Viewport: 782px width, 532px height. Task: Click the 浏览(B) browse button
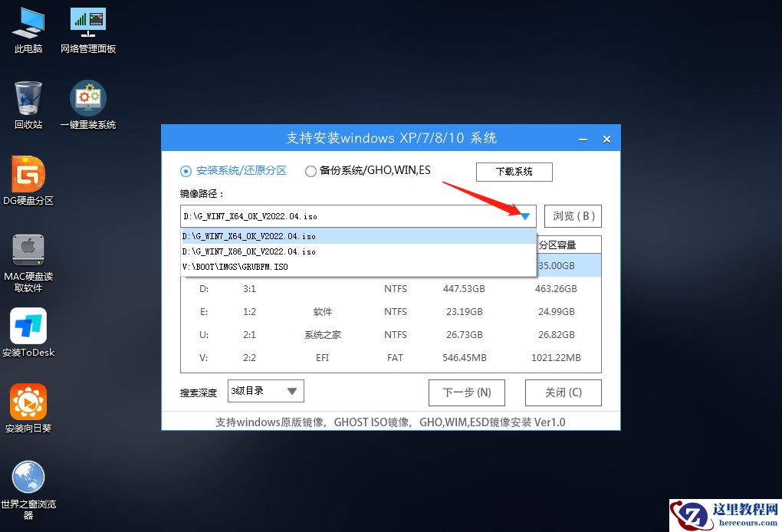[573, 216]
